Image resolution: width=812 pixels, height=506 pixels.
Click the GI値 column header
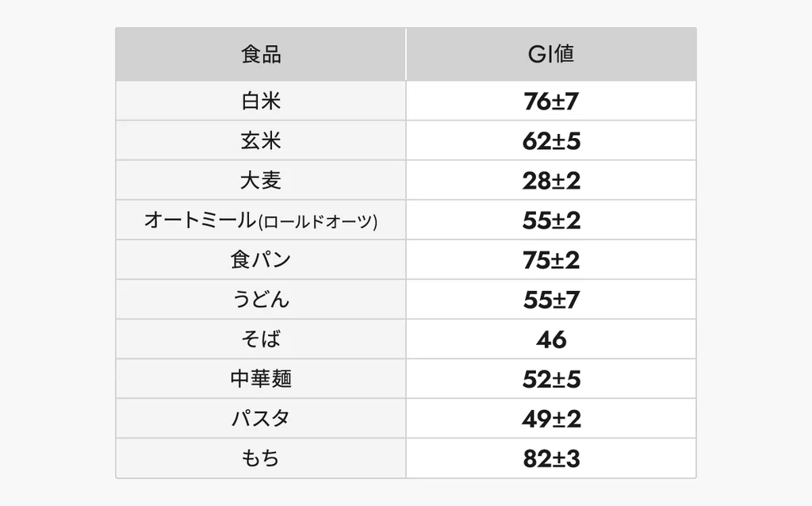pyautogui.click(x=551, y=55)
